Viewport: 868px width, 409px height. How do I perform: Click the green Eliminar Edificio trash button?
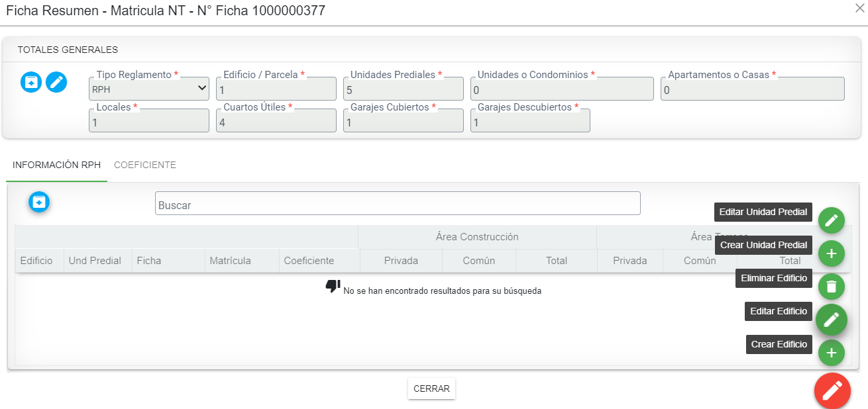(831, 287)
